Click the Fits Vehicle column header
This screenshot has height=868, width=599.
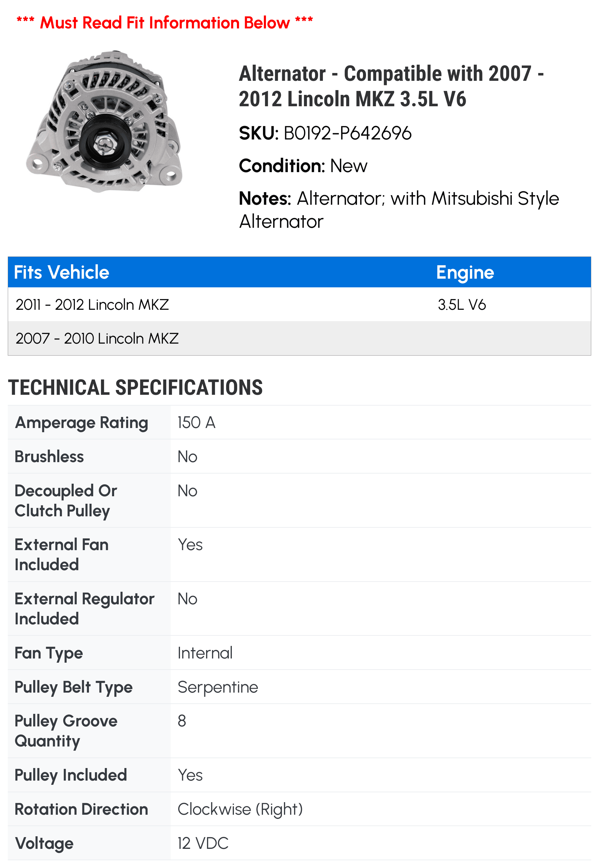62,272
